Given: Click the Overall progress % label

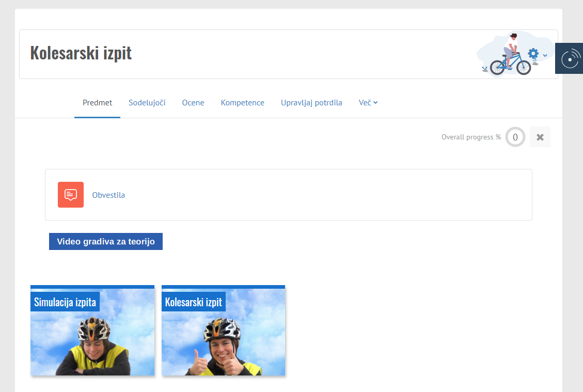Looking at the screenshot, I should pyautogui.click(x=471, y=137).
